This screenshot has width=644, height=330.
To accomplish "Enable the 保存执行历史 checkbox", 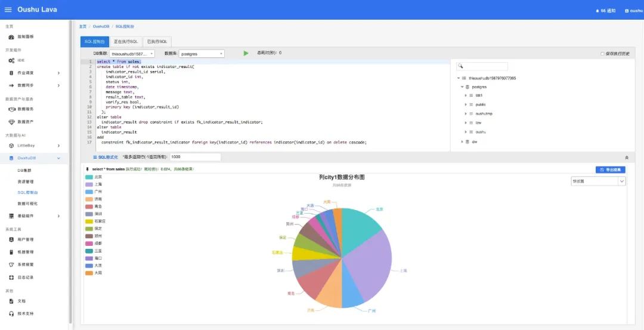I will pyautogui.click(x=602, y=54).
